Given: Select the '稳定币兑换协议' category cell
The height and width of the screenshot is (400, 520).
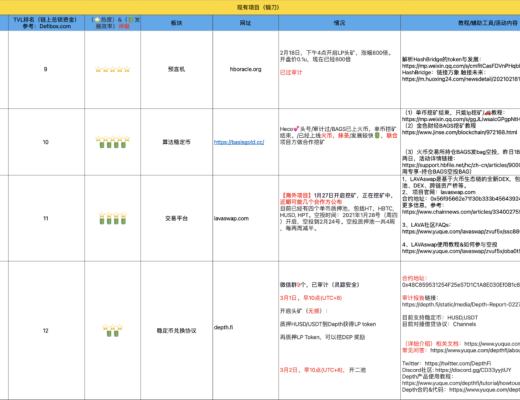Looking at the screenshot, I should pos(176,331).
